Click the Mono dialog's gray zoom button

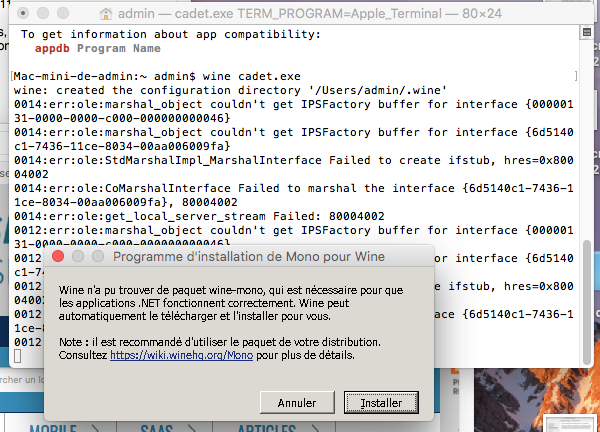pos(98,256)
